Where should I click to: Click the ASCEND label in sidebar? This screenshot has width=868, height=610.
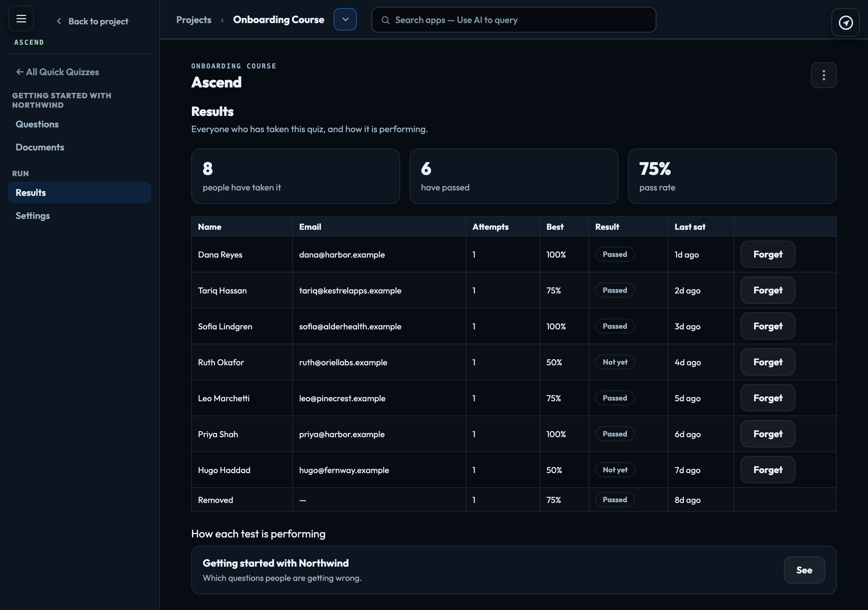pos(29,42)
